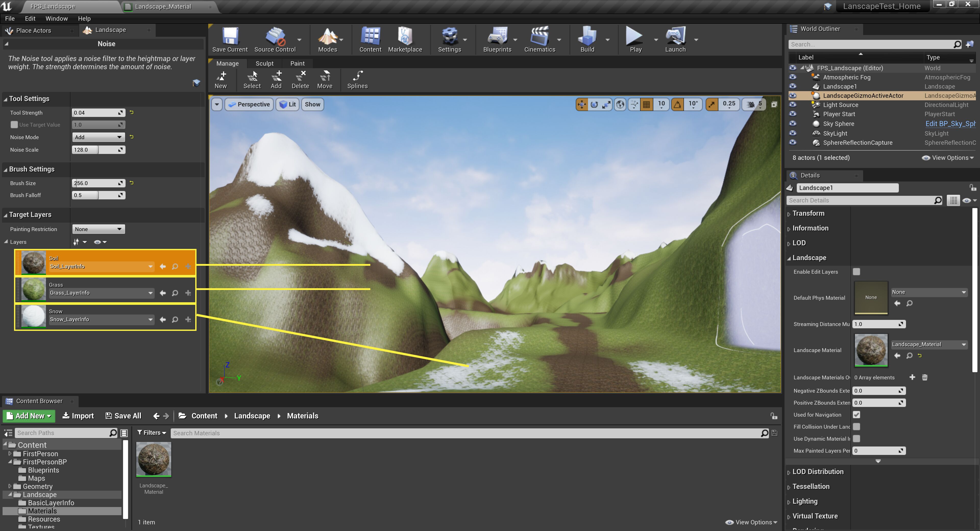Enable the Edit Layers checkbox
This screenshot has width=980, height=531.
tap(857, 271)
